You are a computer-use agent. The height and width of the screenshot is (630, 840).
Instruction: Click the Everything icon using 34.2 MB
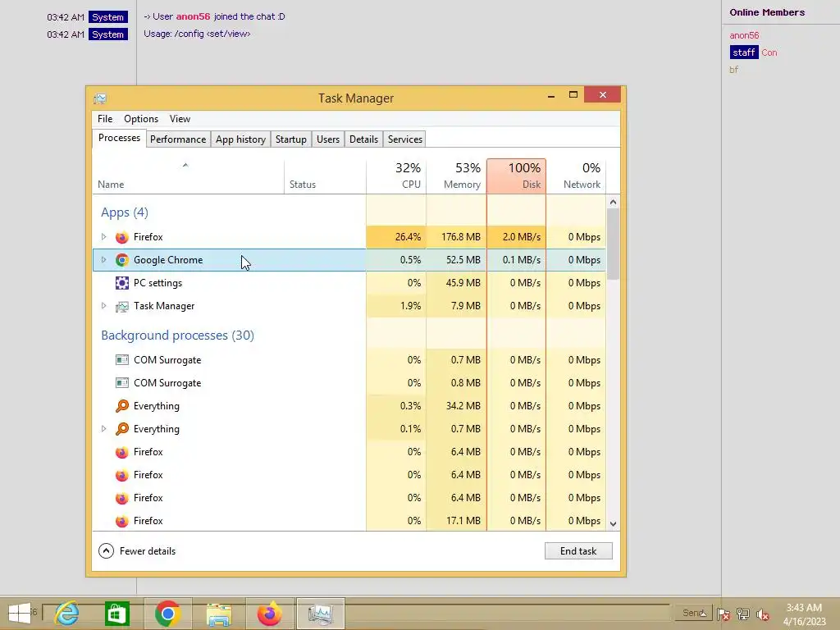pos(122,405)
